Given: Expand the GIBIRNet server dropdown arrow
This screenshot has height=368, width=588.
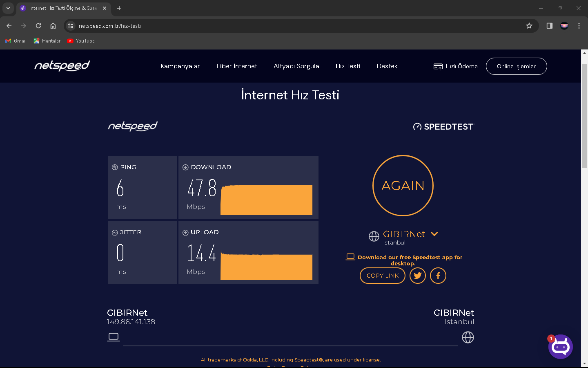Looking at the screenshot, I should 434,234.
